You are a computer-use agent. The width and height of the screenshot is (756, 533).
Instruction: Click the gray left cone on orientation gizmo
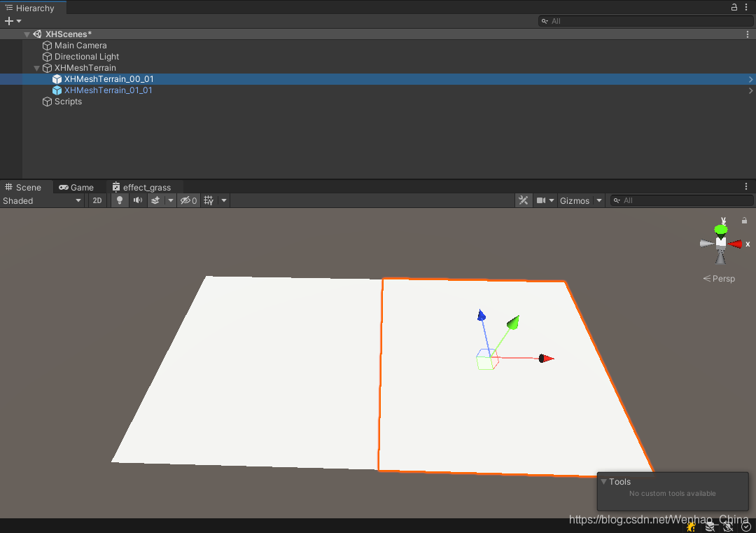[x=707, y=244]
